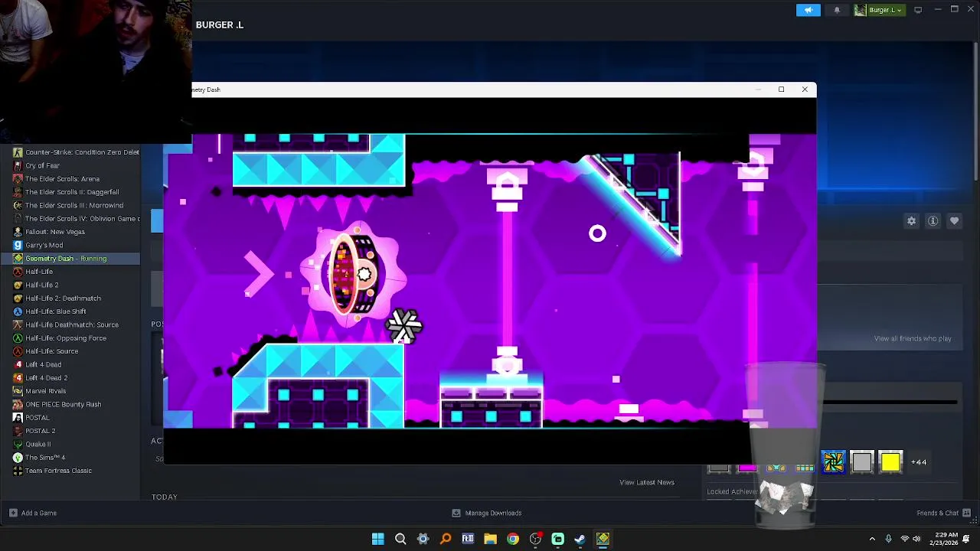
Task: Open Google Chrome from taskbar
Action: 513,539
